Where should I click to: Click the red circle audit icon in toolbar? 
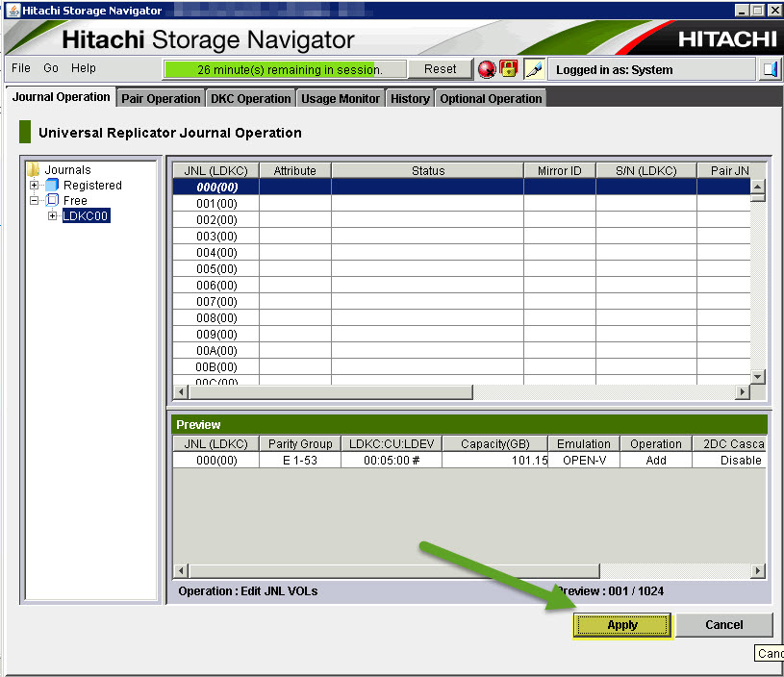tap(486, 69)
